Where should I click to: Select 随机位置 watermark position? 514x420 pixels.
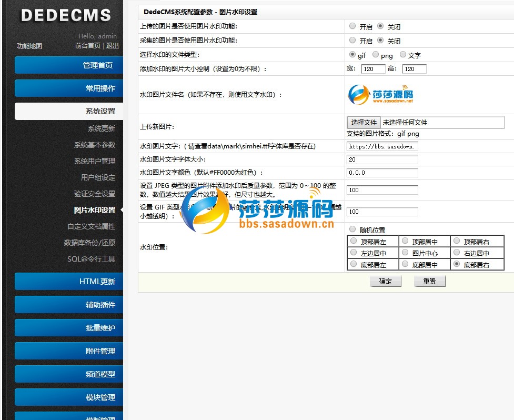[x=352, y=229]
